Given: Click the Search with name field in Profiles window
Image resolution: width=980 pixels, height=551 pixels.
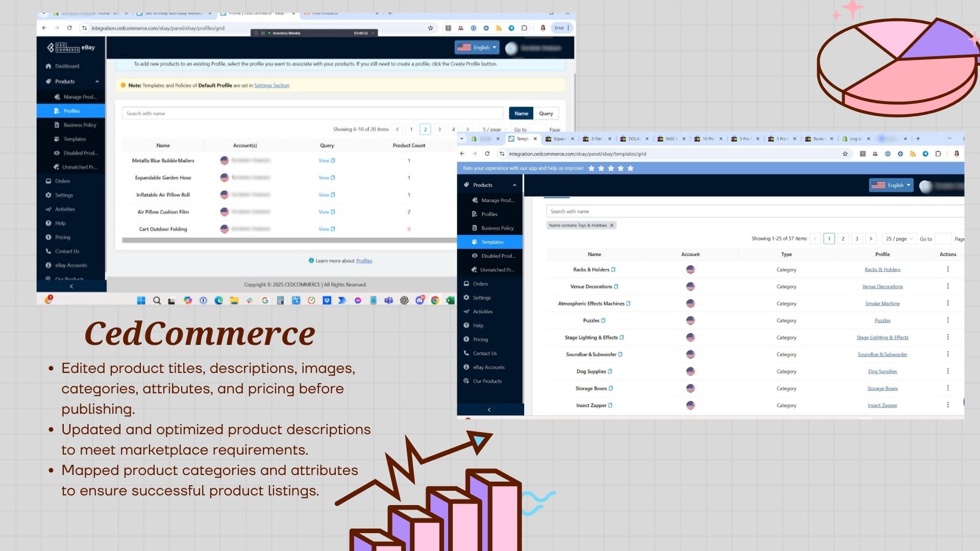Looking at the screenshot, I should point(313,113).
